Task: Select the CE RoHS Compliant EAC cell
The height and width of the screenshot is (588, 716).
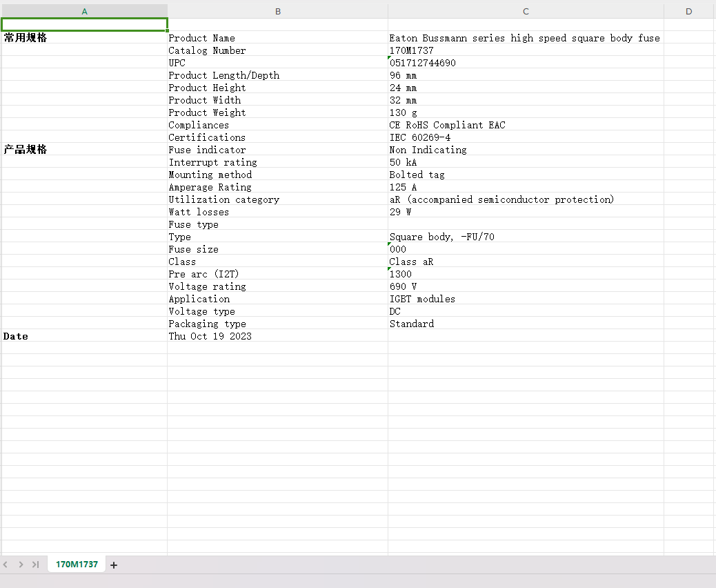Action: point(526,125)
